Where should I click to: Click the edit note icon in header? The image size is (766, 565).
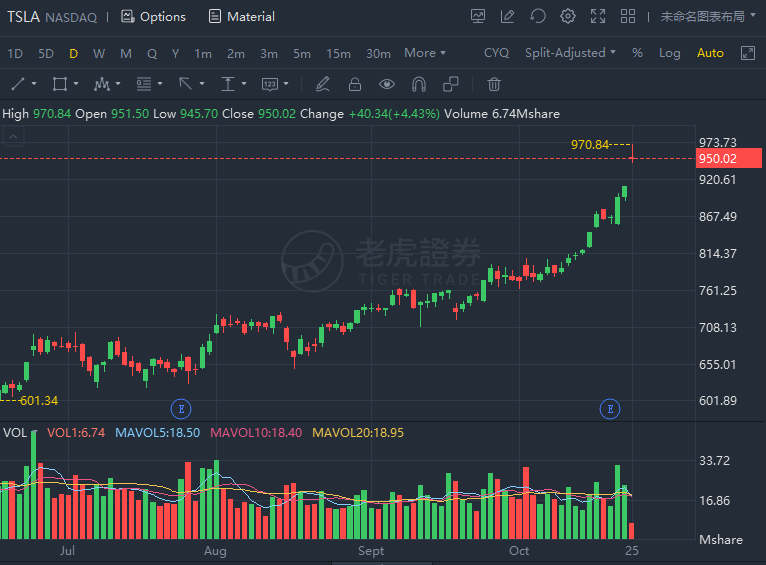(x=508, y=17)
